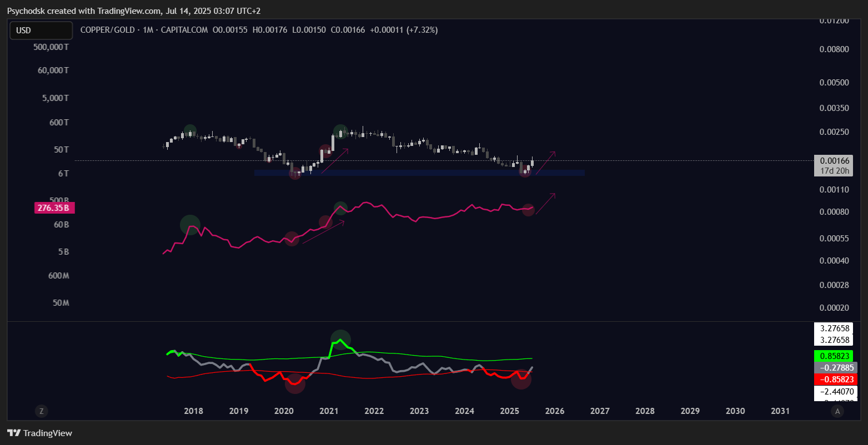
Task: Click the grey -0.27885 indicator label
Action: (x=835, y=367)
